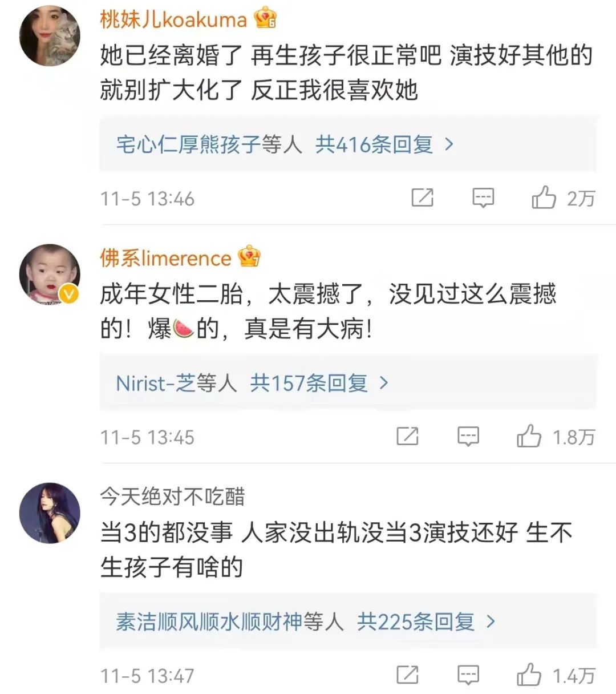This screenshot has width=616, height=694.
Task: Tap 佛系limerence's baby avatar
Action: pyautogui.click(x=50, y=275)
